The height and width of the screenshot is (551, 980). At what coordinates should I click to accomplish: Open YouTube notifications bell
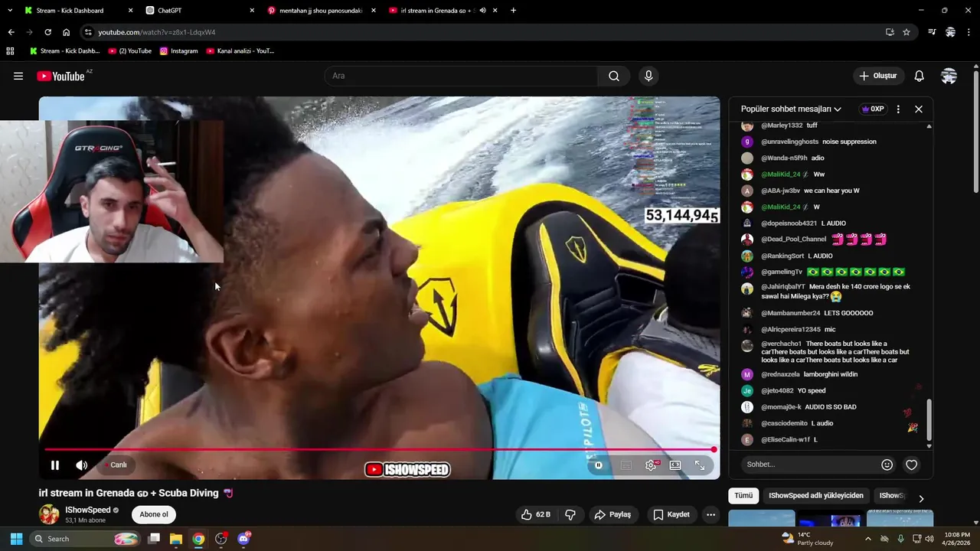919,76
